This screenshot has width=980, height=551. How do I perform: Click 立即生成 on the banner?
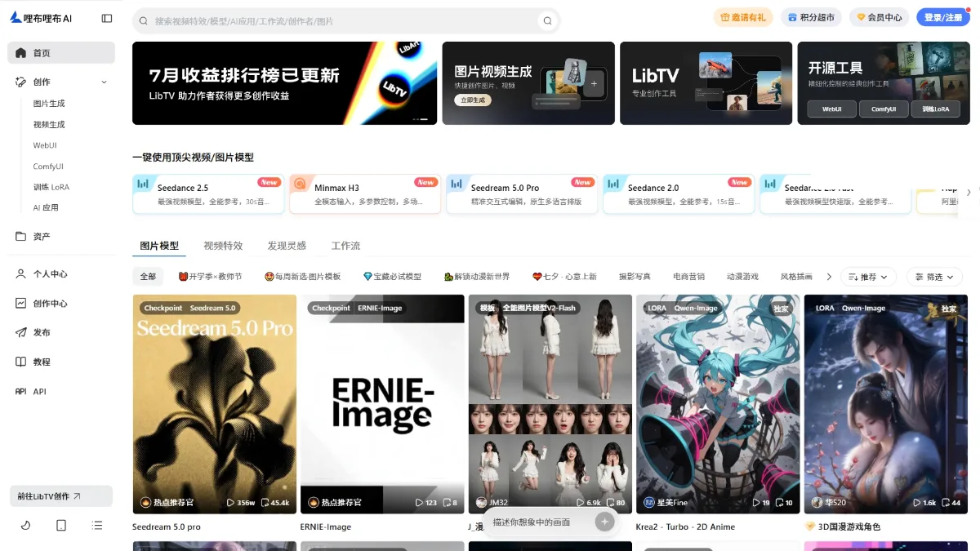click(473, 100)
